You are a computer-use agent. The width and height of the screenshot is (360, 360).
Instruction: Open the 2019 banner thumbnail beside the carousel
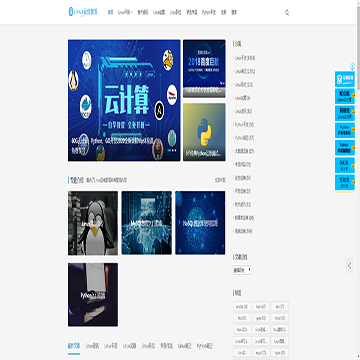coord(204,69)
